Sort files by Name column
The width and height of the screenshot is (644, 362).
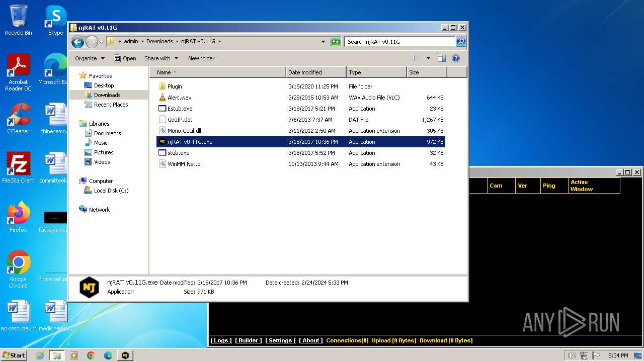point(217,72)
